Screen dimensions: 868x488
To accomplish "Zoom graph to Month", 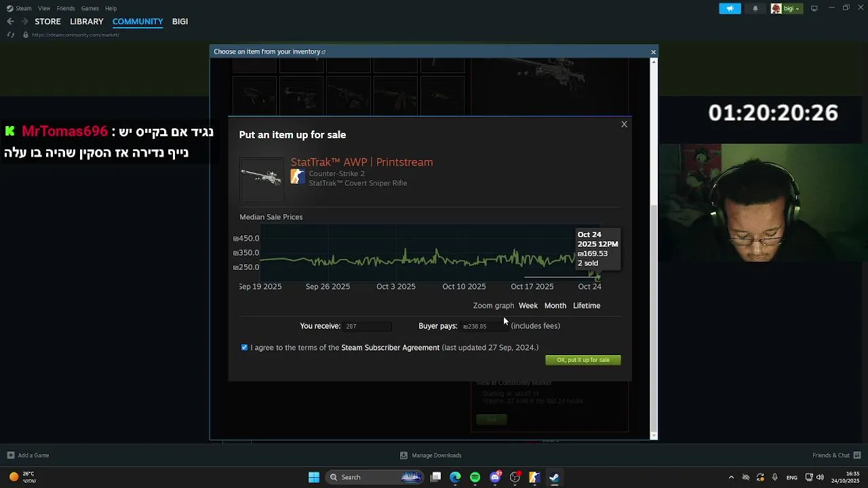I will [555, 306].
